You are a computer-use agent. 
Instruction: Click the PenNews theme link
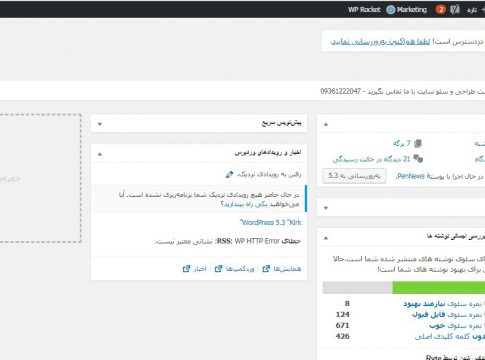click(x=410, y=176)
